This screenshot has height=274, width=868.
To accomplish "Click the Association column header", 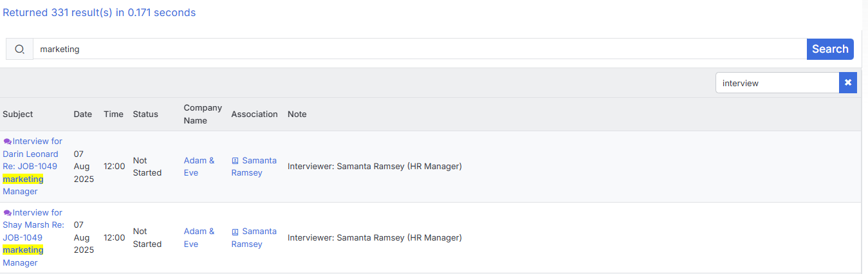I will pyautogui.click(x=255, y=114).
